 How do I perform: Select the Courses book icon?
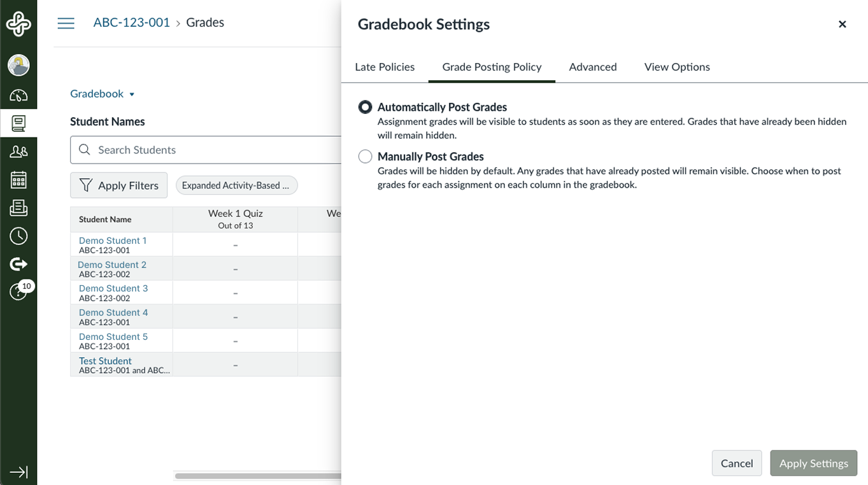[x=18, y=123]
